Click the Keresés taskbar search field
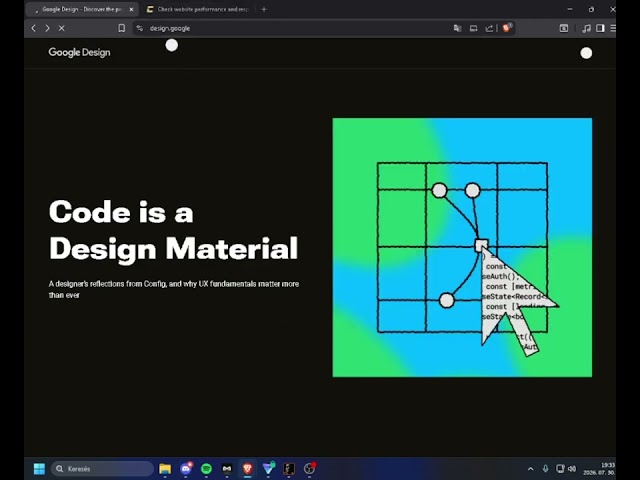 102,469
